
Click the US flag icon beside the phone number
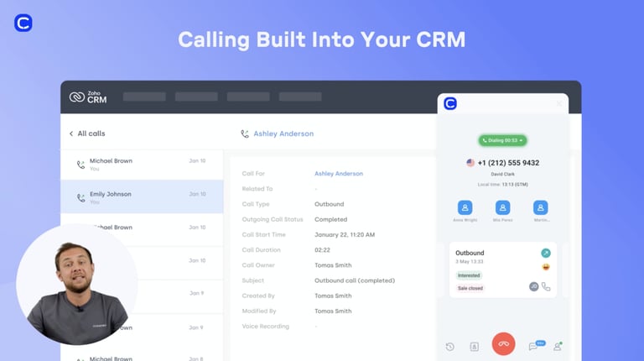coord(470,163)
